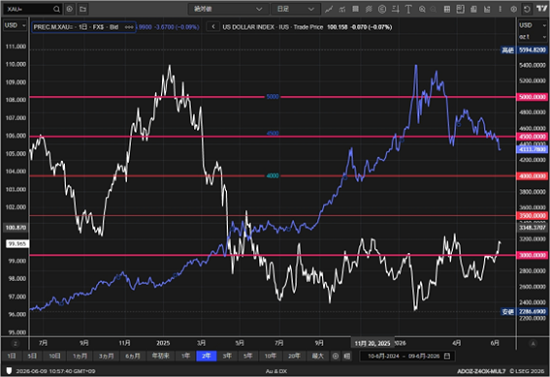Select the 年初来 range tab
Screen dimensions: 550x377
(160, 356)
